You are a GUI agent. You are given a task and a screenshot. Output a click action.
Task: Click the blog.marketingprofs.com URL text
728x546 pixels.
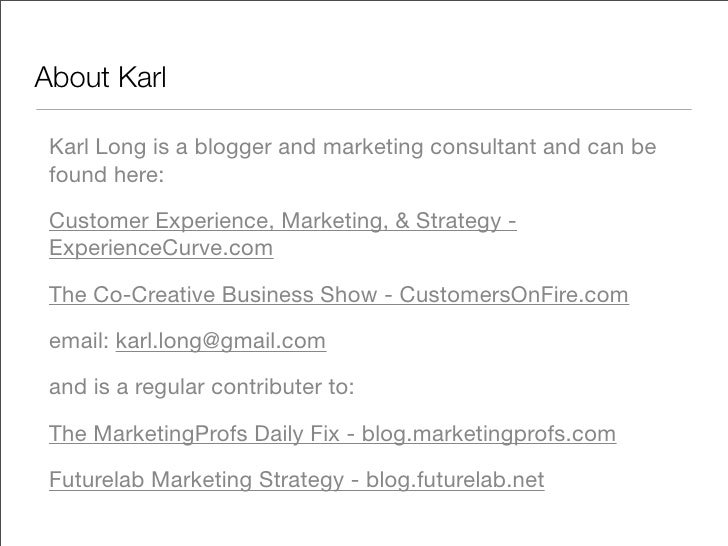(x=489, y=434)
